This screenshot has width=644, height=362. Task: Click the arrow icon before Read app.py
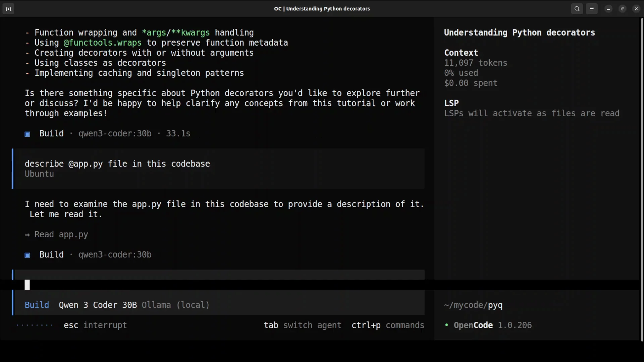(x=27, y=235)
